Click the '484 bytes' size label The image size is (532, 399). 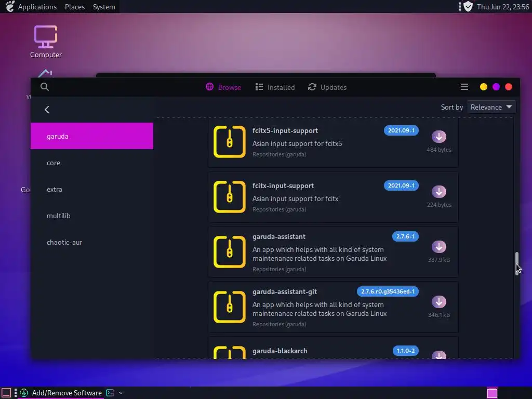438,150
